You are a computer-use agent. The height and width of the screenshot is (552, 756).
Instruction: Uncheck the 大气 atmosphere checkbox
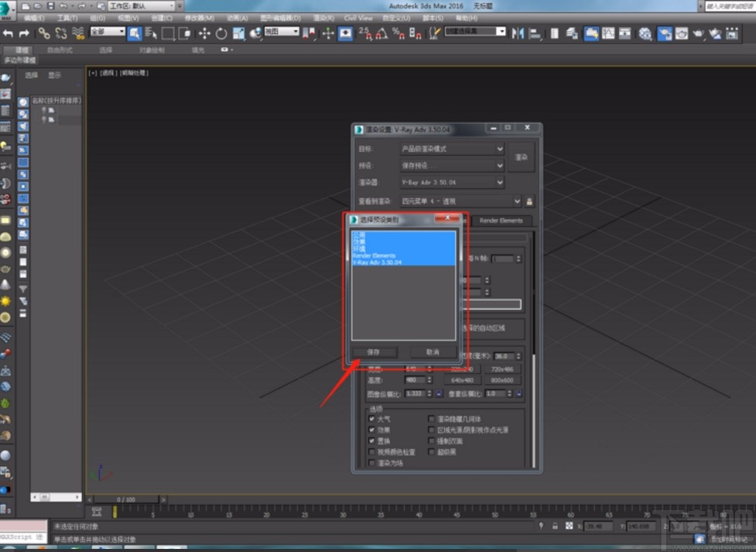[371, 419]
